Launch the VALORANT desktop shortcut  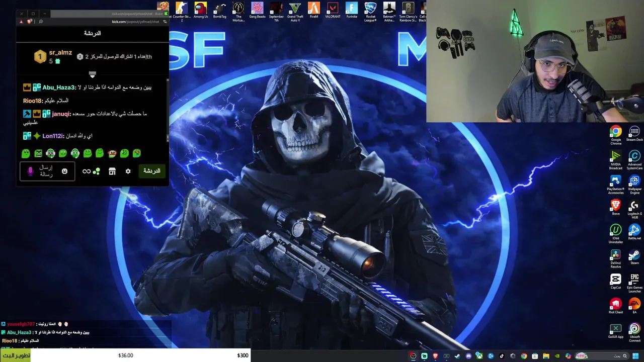[x=333, y=11]
